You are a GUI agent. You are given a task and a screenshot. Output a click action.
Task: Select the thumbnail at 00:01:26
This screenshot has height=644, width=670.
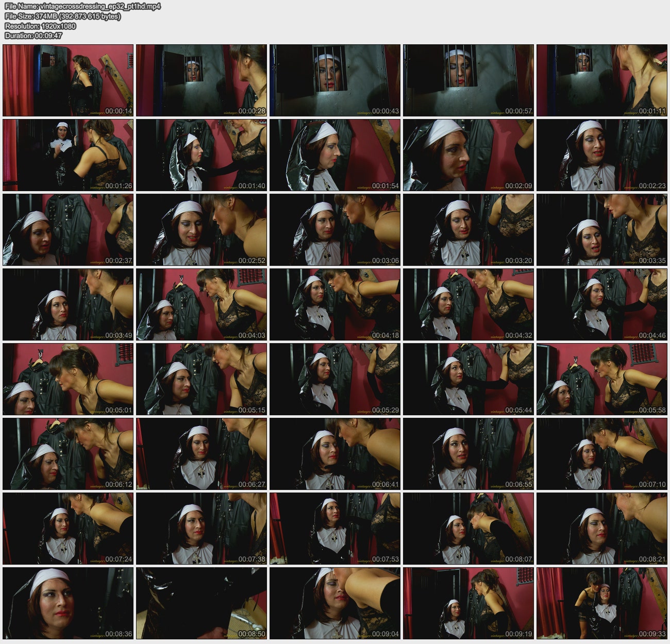point(68,155)
